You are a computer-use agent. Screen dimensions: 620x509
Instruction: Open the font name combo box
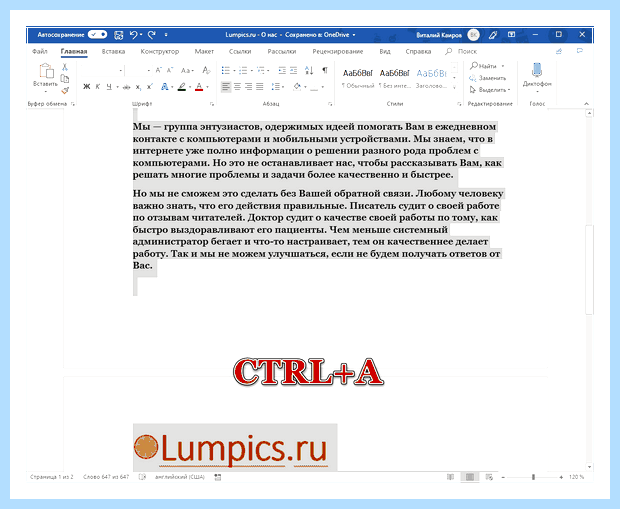(x=102, y=70)
